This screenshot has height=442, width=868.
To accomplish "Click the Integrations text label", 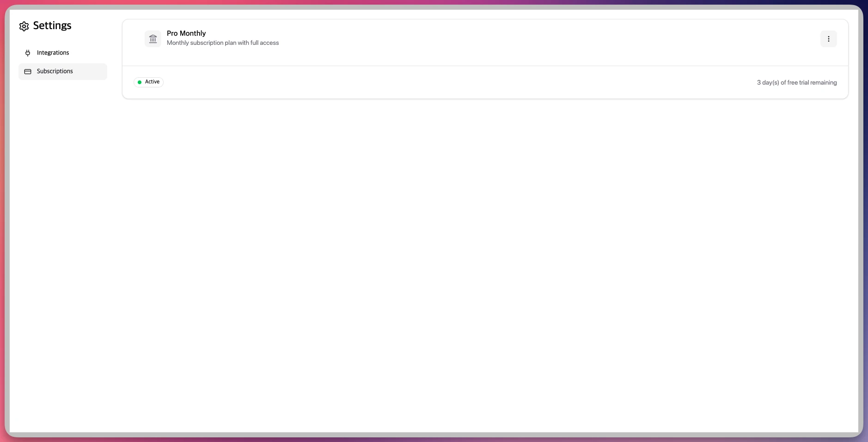I will pos(53,53).
